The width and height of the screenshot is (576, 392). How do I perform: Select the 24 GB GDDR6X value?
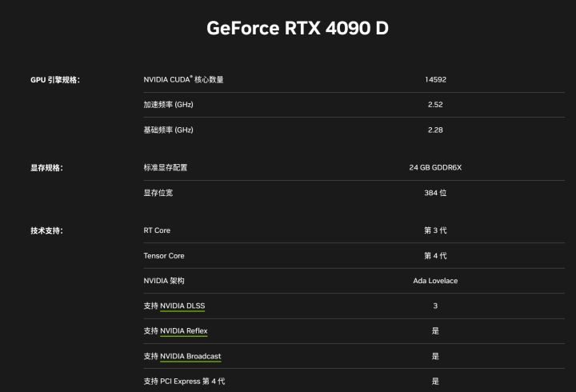click(x=435, y=167)
